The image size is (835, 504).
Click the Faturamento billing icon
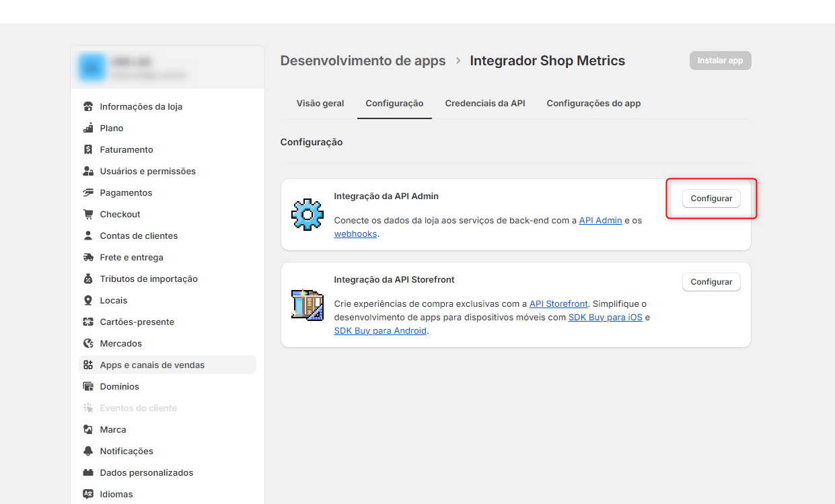pyautogui.click(x=88, y=149)
